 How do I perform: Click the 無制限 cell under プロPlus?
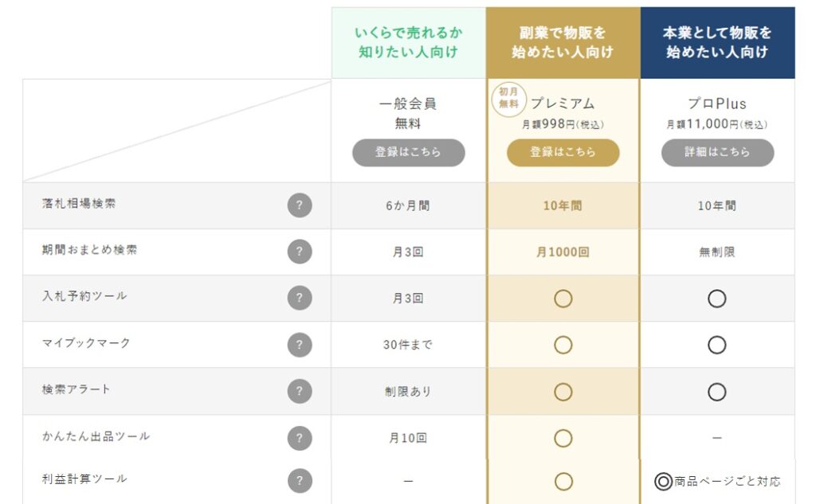coord(717,252)
